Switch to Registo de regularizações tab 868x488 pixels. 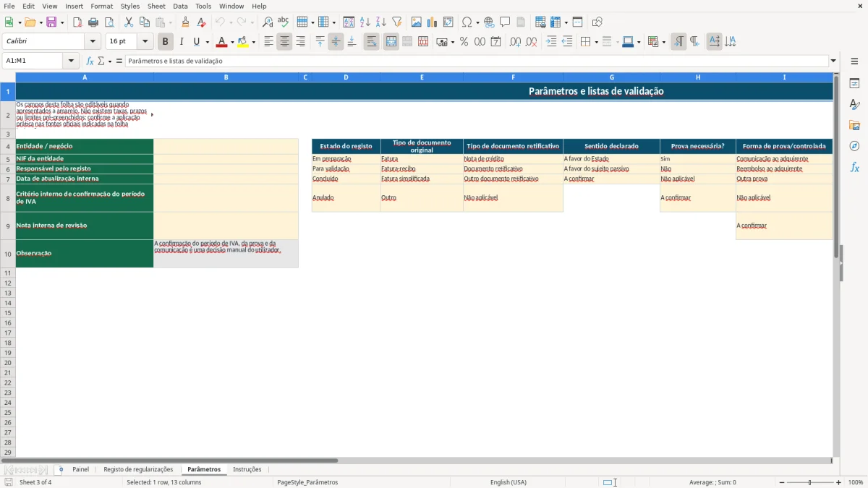pyautogui.click(x=138, y=469)
